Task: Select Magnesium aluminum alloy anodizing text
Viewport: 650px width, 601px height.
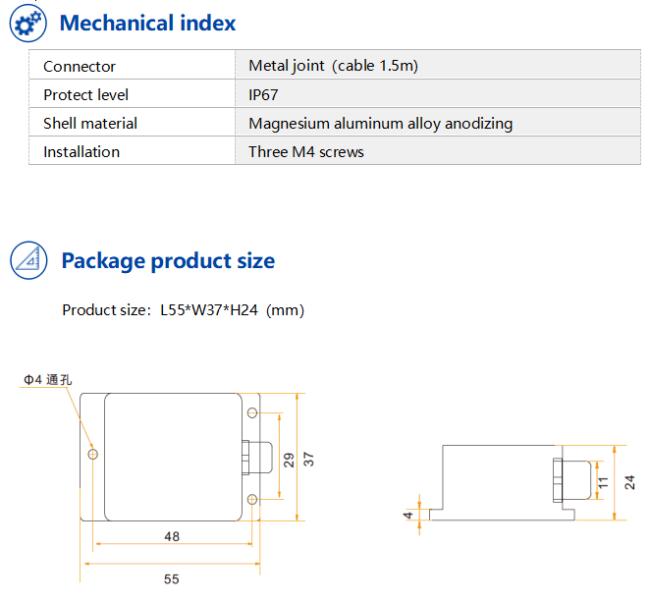Action: [x=381, y=124]
